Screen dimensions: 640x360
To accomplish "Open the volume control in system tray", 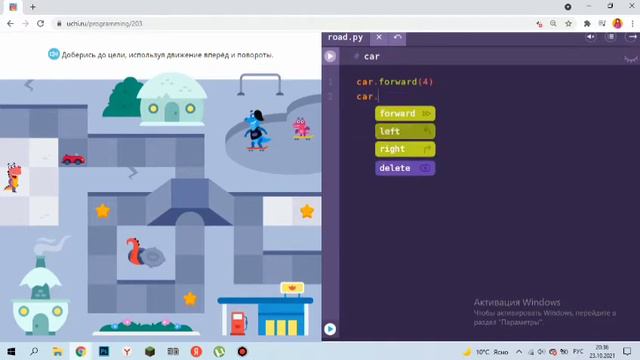I will point(541,351).
